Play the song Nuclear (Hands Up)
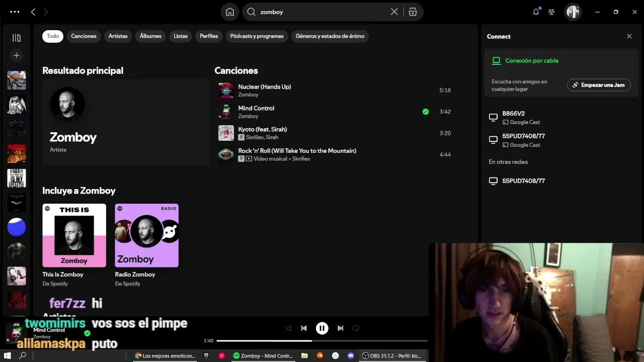Image resolution: width=644 pixels, height=362 pixels. pyautogui.click(x=335, y=90)
